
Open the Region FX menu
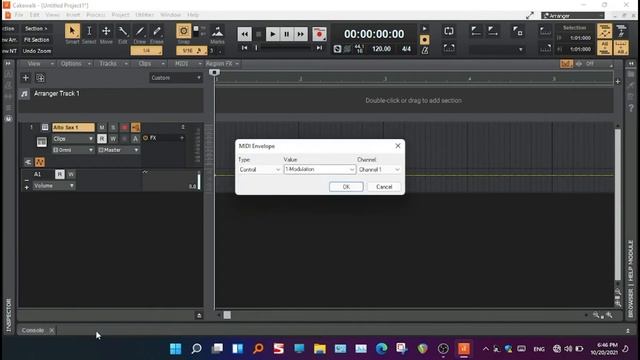[222, 64]
